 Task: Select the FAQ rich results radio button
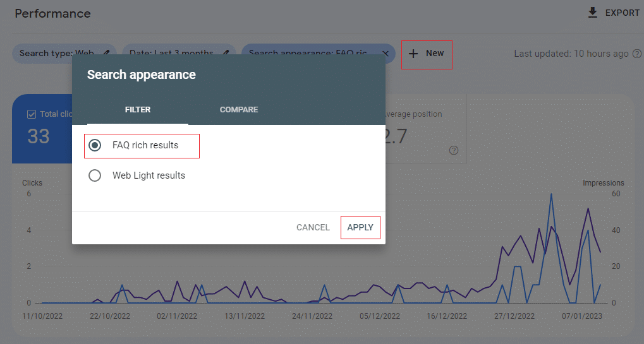click(95, 145)
